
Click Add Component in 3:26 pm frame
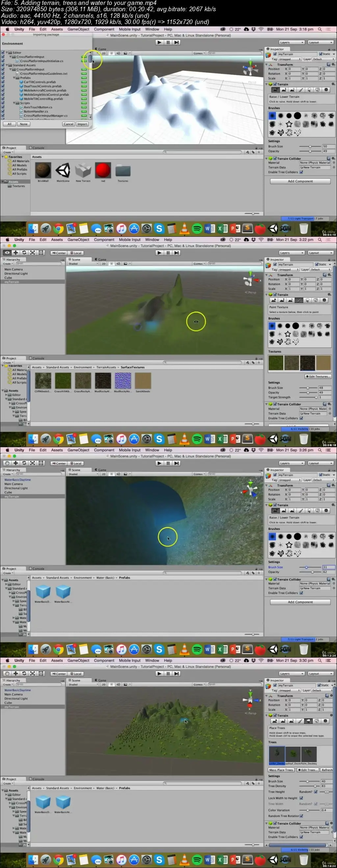coord(300,602)
